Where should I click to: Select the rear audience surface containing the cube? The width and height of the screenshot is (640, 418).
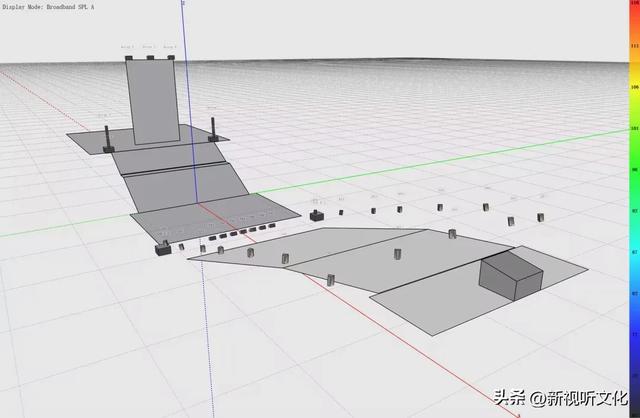click(x=479, y=291)
